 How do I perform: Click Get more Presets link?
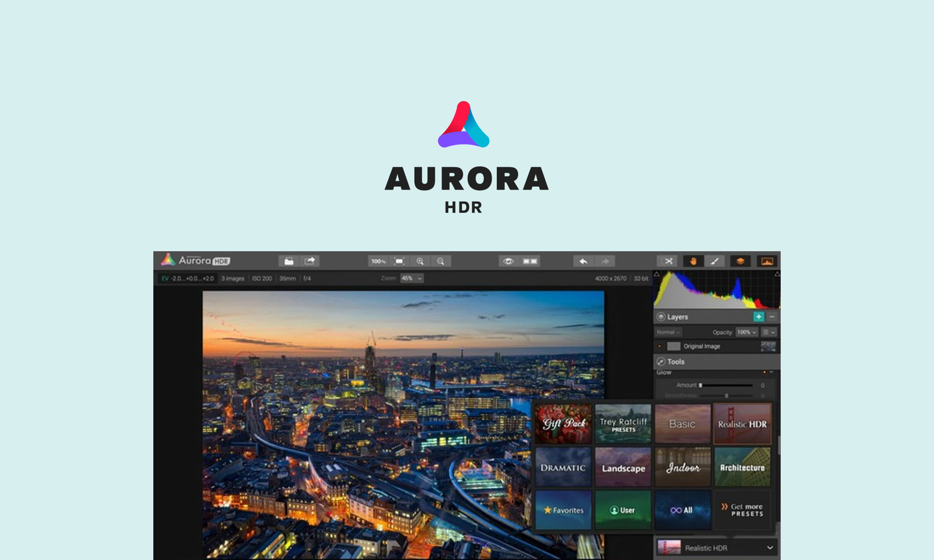click(x=742, y=510)
